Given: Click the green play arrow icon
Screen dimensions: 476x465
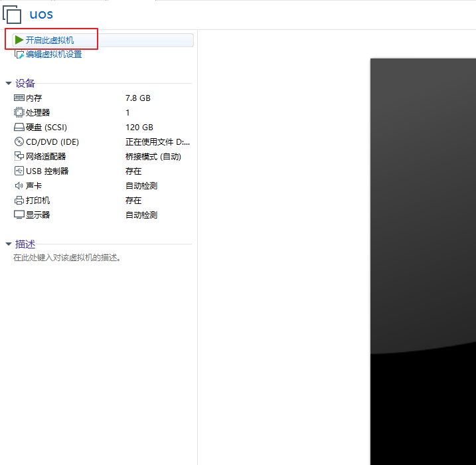Looking at the screenshot, I should click(19, 40).
